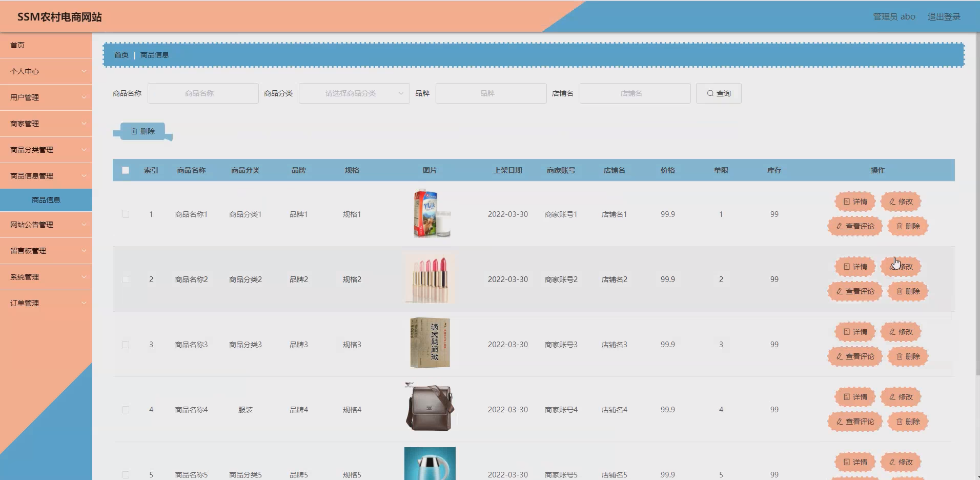
Task: Click 退出登录 to log out
Action: [x=944, y=16]
